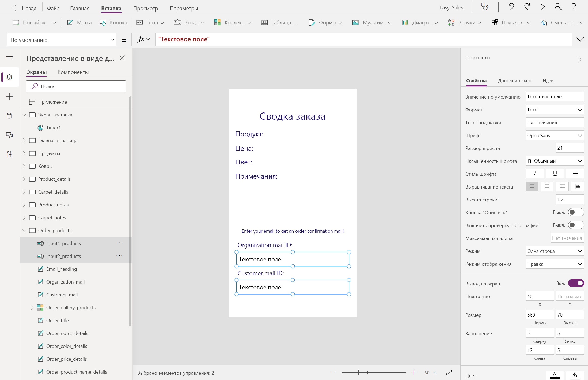Turn off the "Вывод на экран" toggle

pos(576,283)
